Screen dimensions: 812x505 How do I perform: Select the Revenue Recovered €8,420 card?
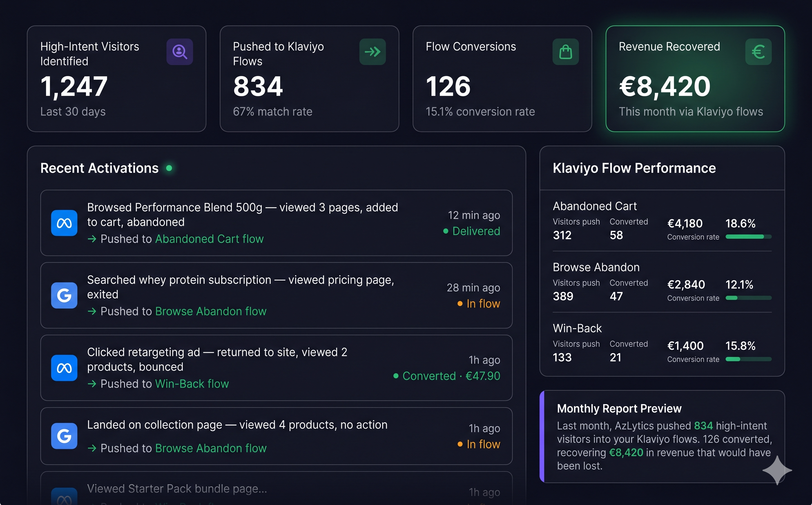click(x=695, y=79)
